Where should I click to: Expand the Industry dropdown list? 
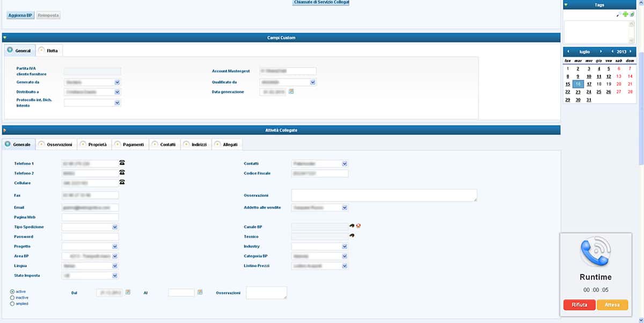[x=345, y=246]
